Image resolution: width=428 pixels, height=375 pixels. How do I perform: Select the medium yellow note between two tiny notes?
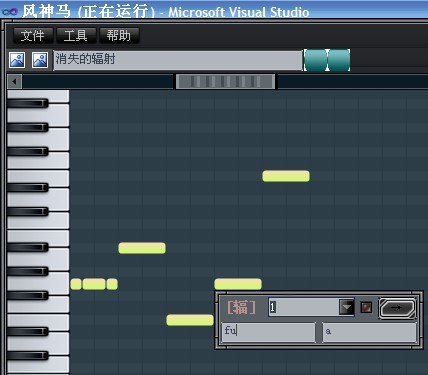pos(94,284)
